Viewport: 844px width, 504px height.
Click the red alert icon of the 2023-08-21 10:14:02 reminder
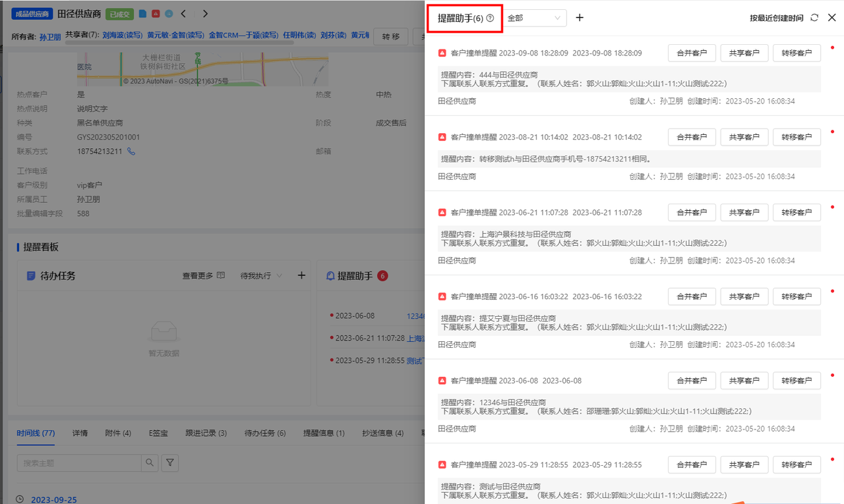(442, 137)
